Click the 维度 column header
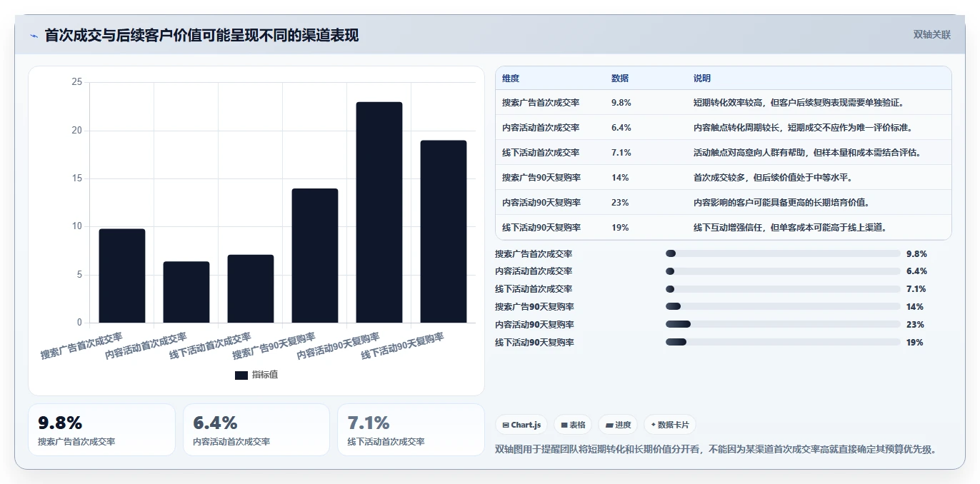 (511, 79)
